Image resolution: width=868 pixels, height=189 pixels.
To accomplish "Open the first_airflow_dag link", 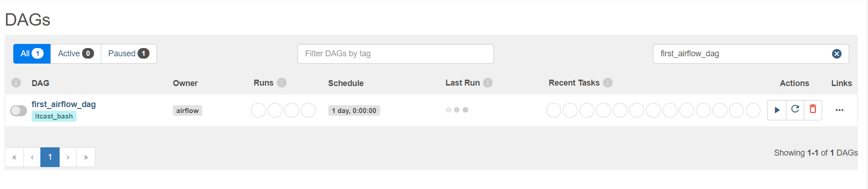I will click(64, 104).
